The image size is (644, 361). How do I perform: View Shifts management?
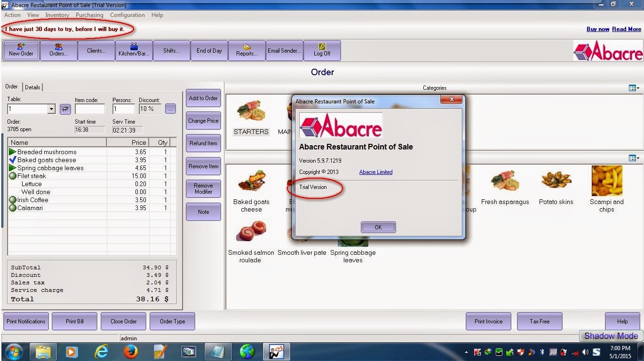coord(171,50)
